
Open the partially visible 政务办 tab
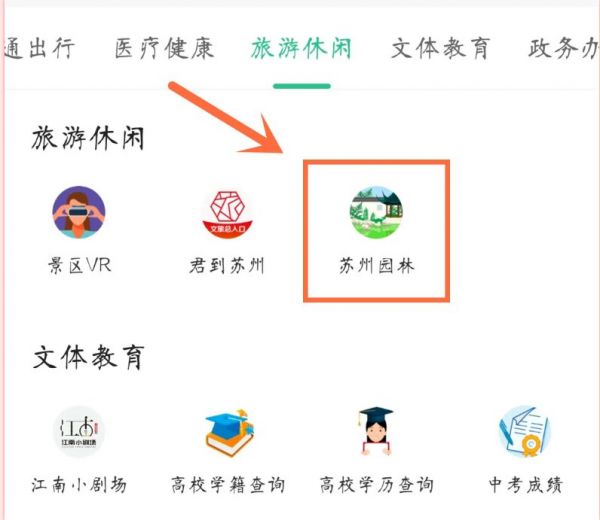(x=564, y=49)
